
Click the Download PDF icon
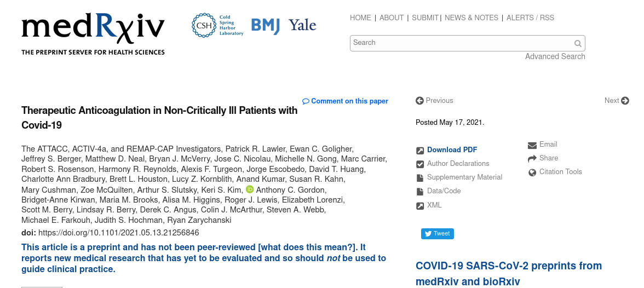(420, 151)
